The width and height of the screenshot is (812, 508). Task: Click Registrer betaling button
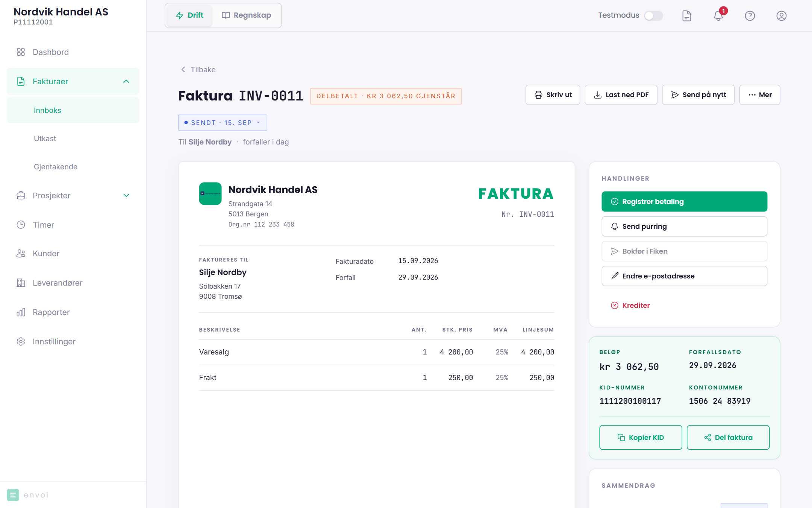pos(684,202)
